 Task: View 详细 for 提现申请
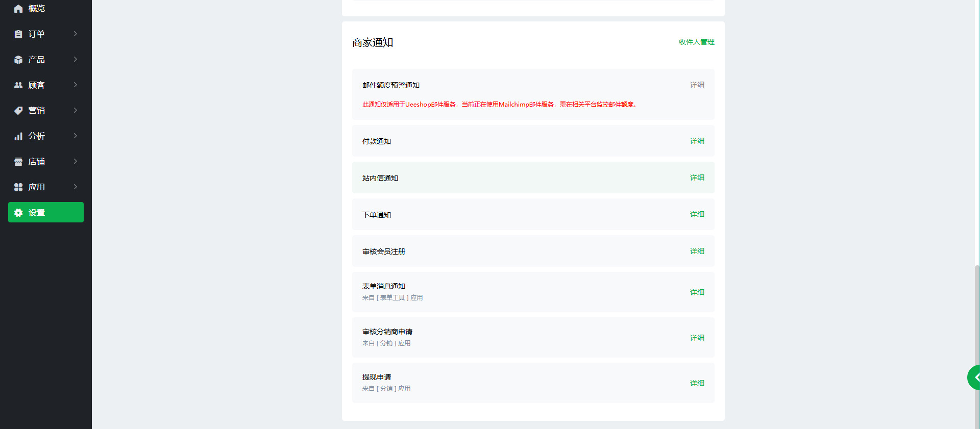click(697, 383)
